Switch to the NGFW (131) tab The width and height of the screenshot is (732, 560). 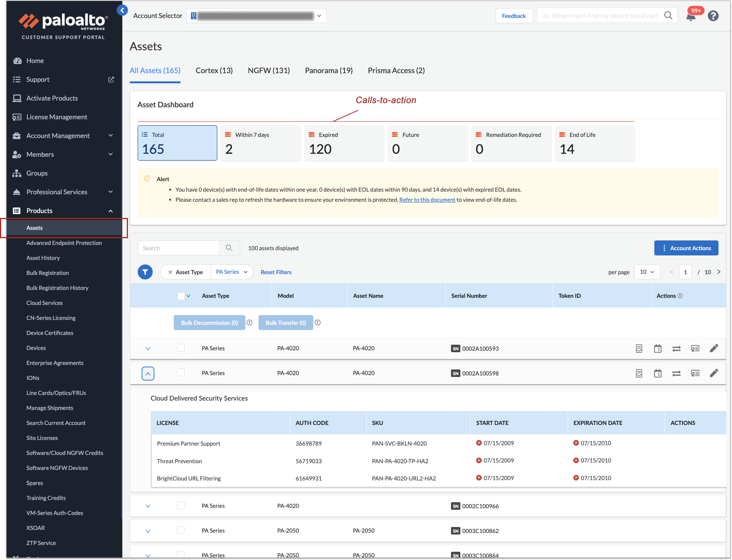click(269, 71)
